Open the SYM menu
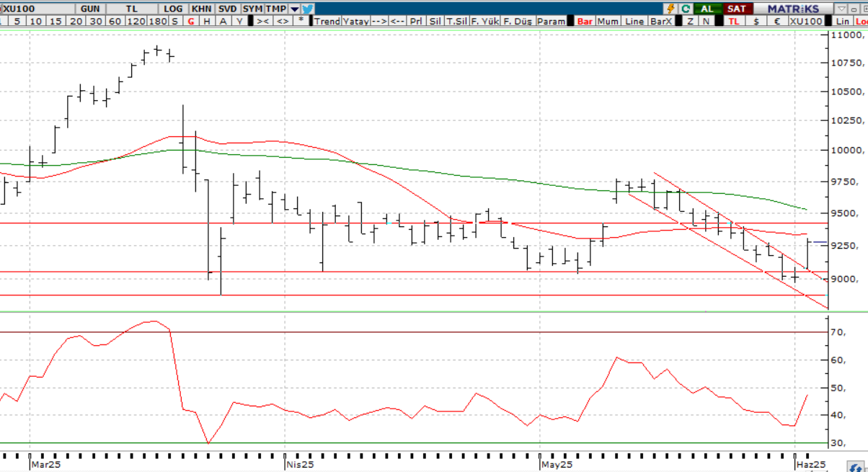The height and width of the screenshot is (472, 868). click(x=252, y=9)
